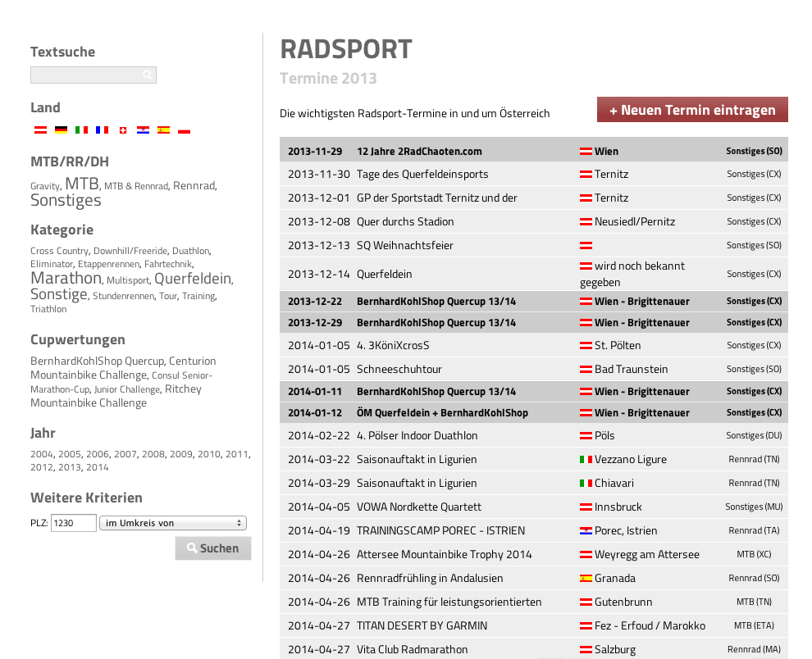Select the MTB tag under MTB/RR/DH
The image size is (812, 659).
[x=82, y=184]
